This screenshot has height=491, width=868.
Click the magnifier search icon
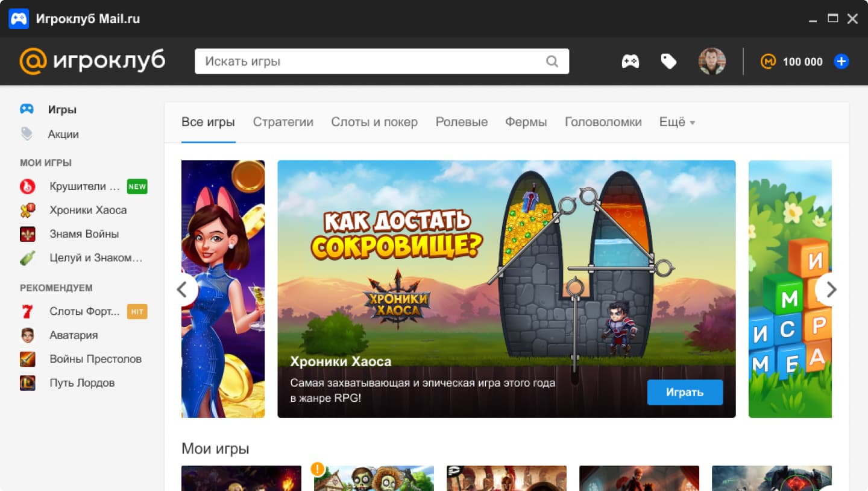click(x=552, y=61)
